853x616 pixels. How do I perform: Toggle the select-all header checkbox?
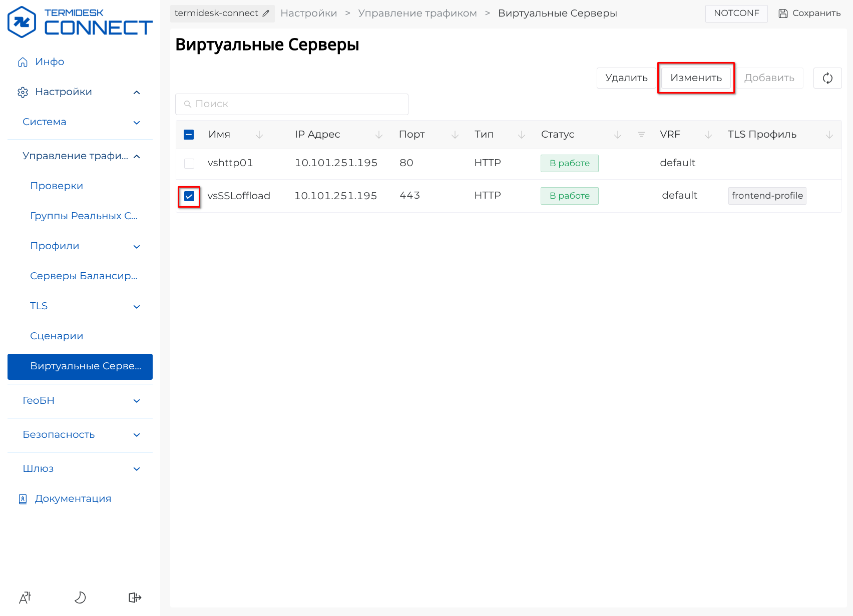click(189, 135)
